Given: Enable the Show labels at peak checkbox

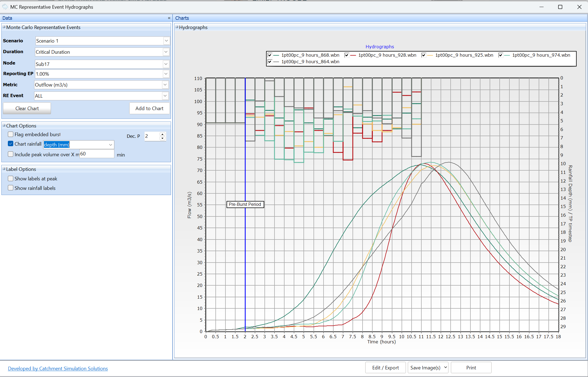Looking at the screenshot, I should (10, 178).
